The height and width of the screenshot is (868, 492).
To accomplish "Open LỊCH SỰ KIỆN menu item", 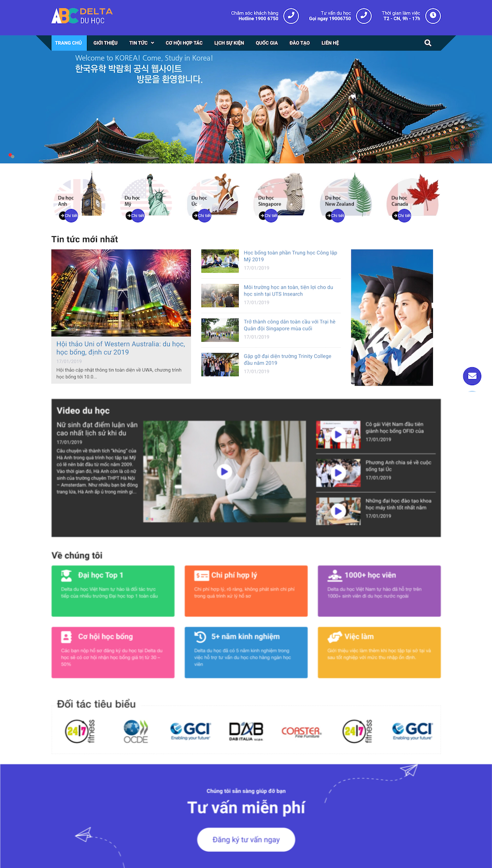I will pos(229,43).
